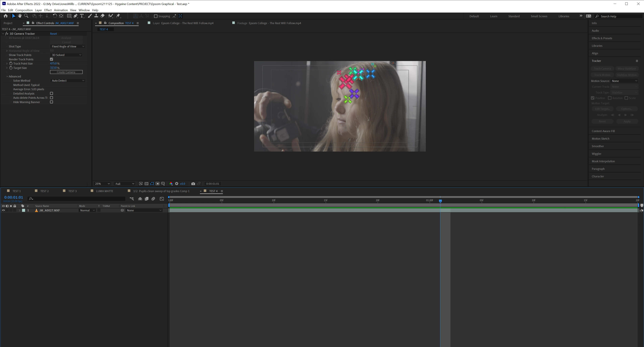Click the snapshot camera icon

click(193, 184)
